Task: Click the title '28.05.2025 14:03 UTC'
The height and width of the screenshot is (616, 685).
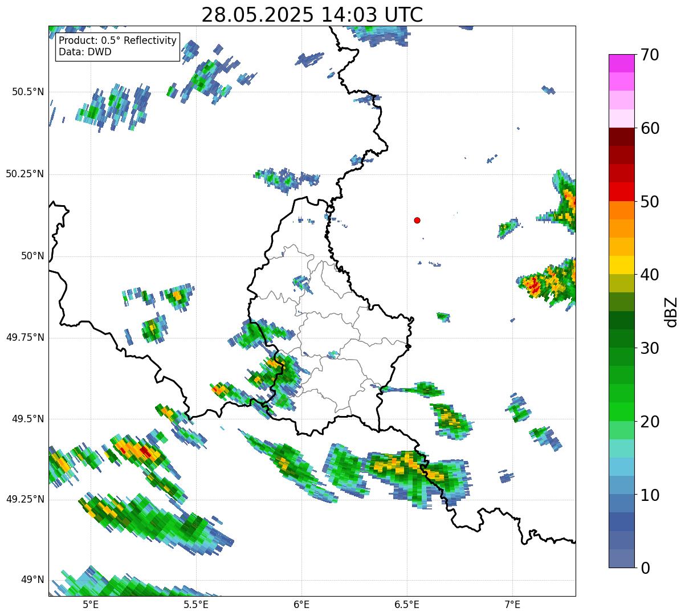Action: click(x=312, y=15)
